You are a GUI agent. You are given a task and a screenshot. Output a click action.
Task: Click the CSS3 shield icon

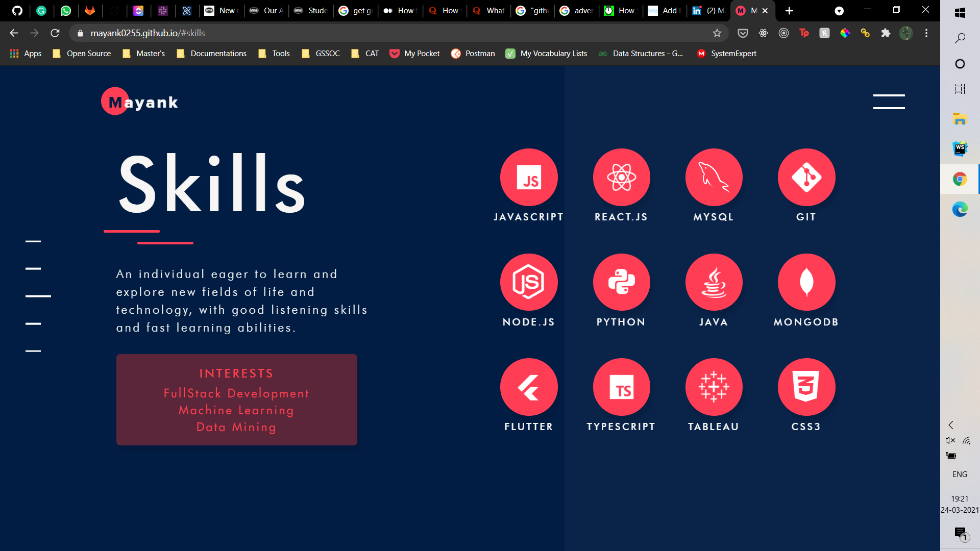click(x=806, y=387)
